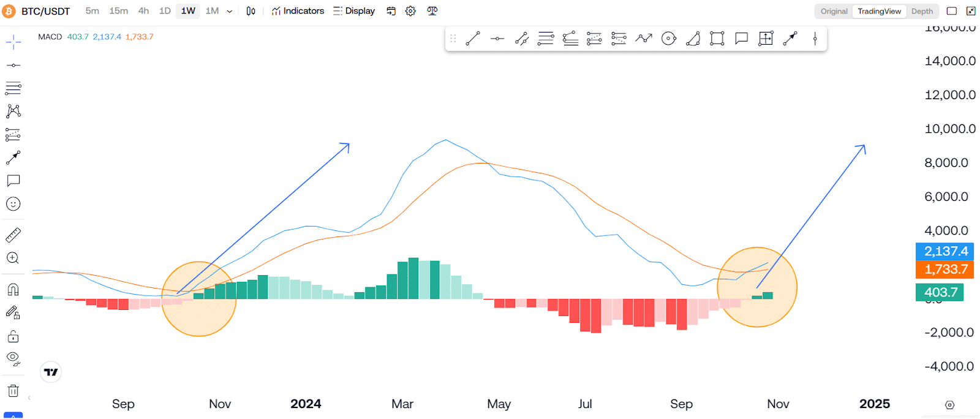980x419 pixels.
Task: Toggle magnet mode for drawings
Action: coord(13,290)
